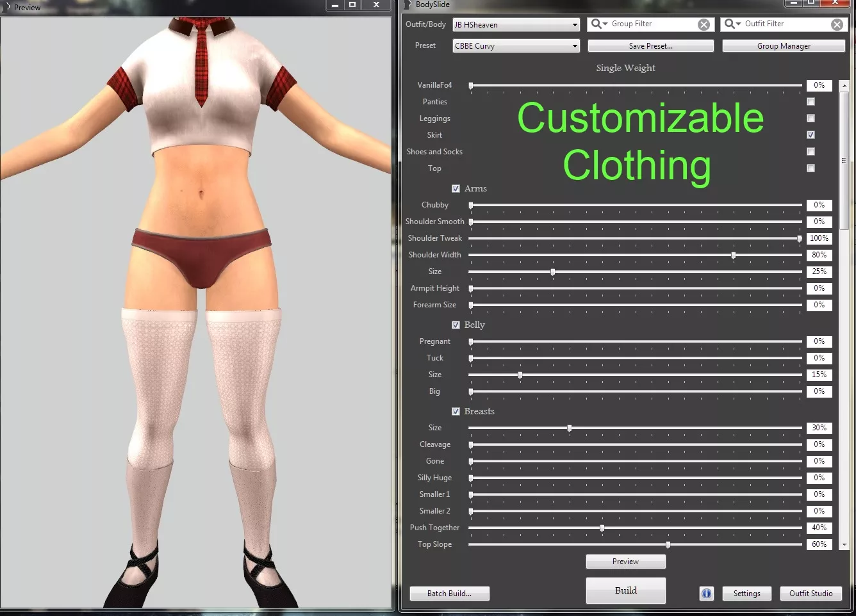Open the Group Manager
Image resolution: width=856 pixels, height=616 pixels.
[x=784, y=46]
